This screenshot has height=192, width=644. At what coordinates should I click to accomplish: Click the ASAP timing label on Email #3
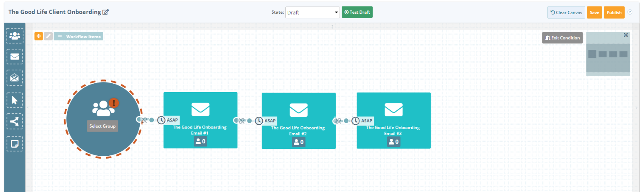tap(367, 121)
